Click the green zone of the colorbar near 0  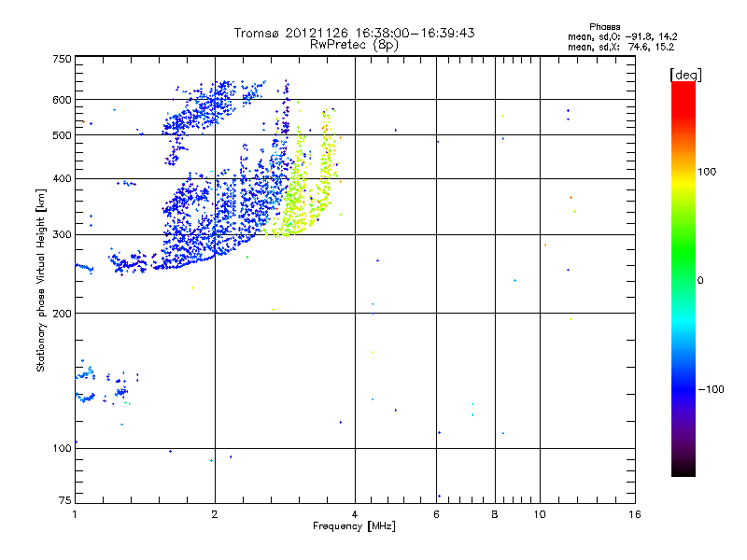(x=684, y=278)
